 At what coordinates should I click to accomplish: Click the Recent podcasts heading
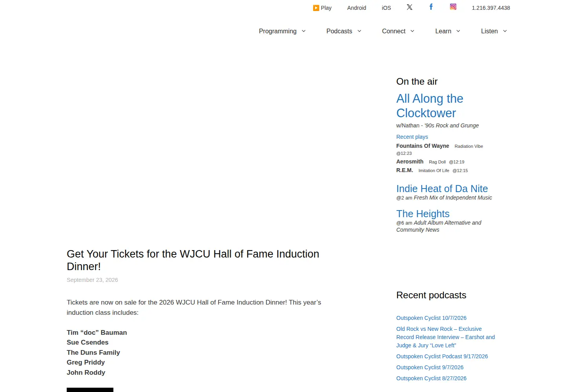tap(431, 295)
